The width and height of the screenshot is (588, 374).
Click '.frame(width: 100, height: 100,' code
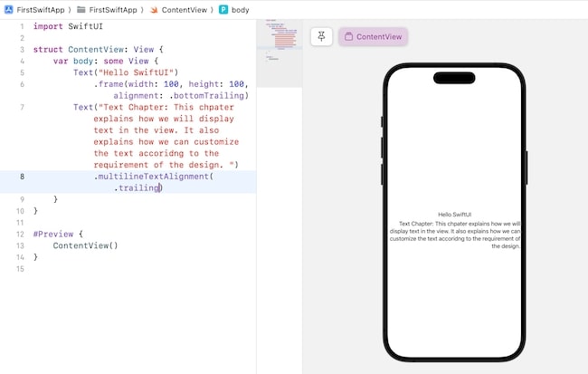(171, 84)
